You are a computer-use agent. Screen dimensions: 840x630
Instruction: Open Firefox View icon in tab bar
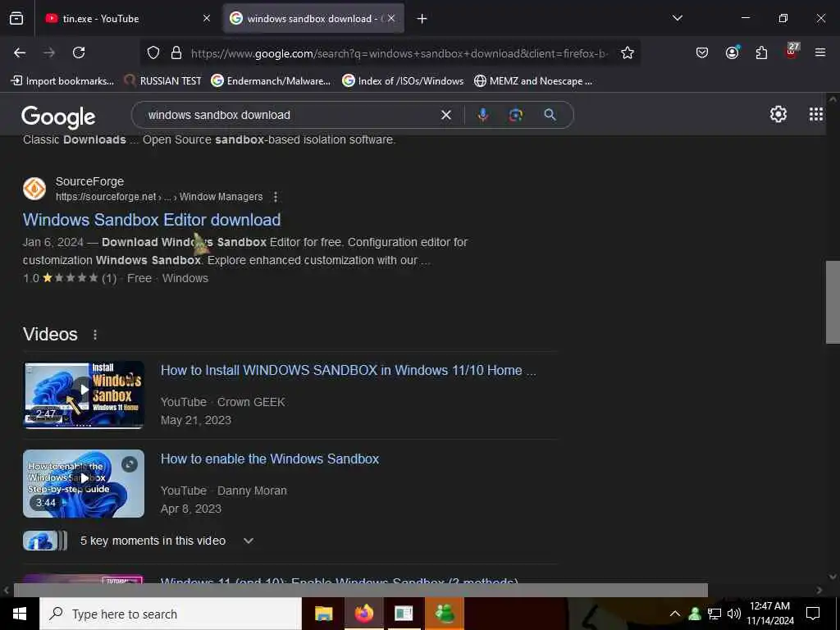point(16,19)
